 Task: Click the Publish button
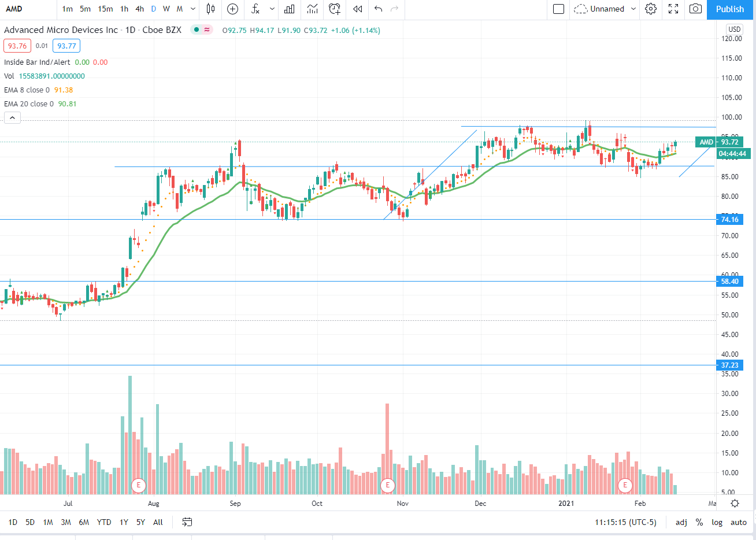(730, 9)
